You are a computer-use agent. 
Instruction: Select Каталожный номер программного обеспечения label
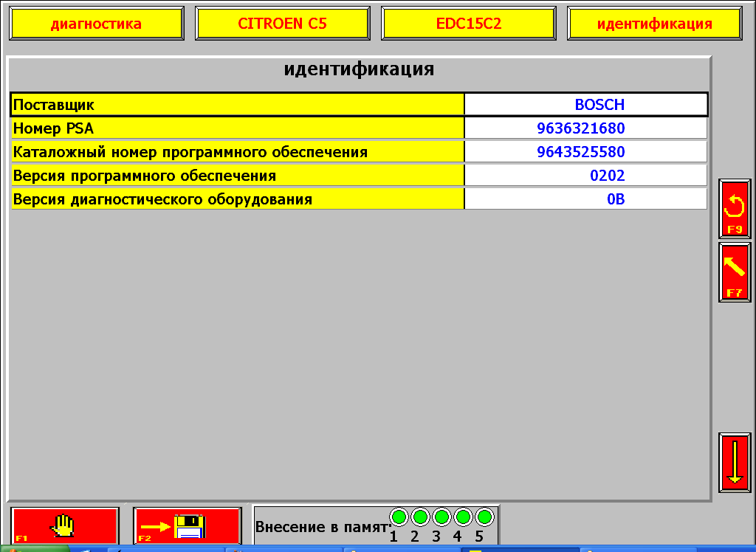tap(238, 152)
